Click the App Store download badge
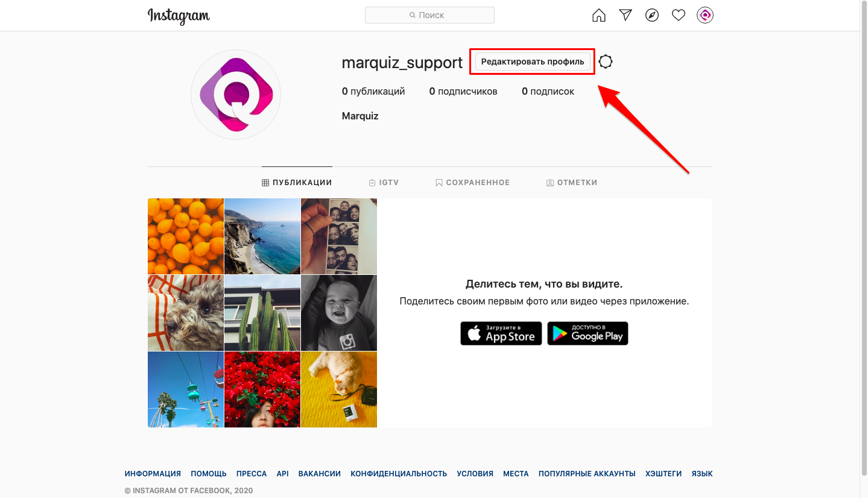 (501, 333)
